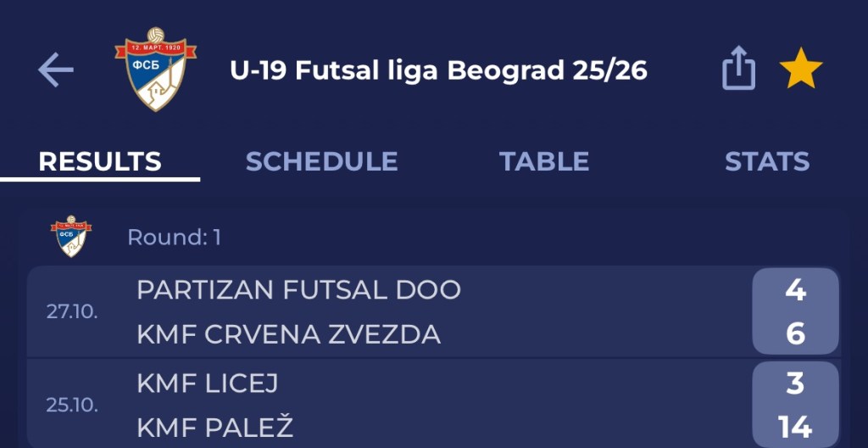The height and width of the screenshot is (448, 868).
Task: Open team KMF CRVENA ZVEZDA
Action: (x=288, y=334)
